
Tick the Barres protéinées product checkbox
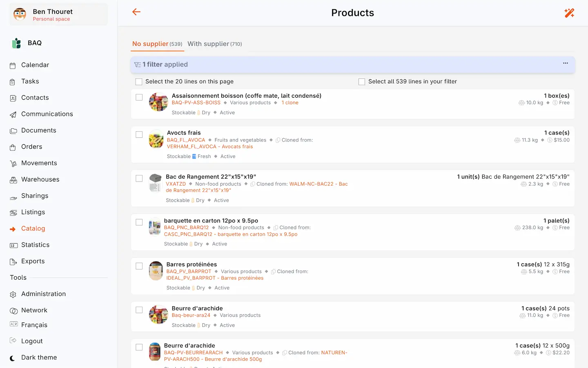139,266
